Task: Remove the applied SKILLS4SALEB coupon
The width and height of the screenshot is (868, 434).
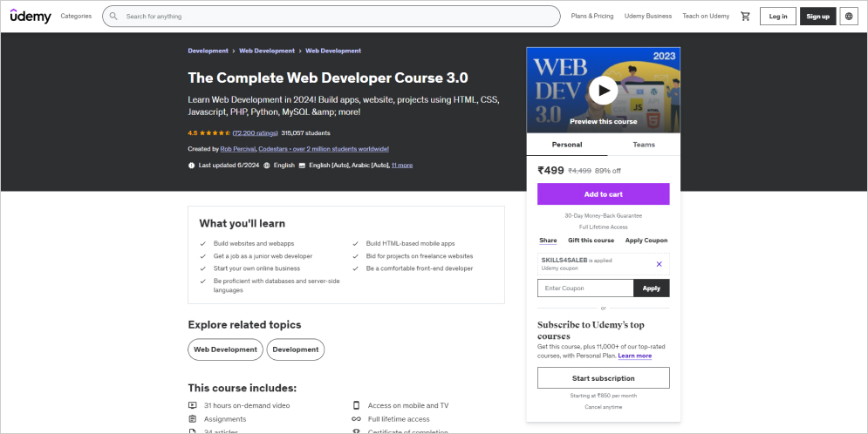Action: tap(659, 264)
